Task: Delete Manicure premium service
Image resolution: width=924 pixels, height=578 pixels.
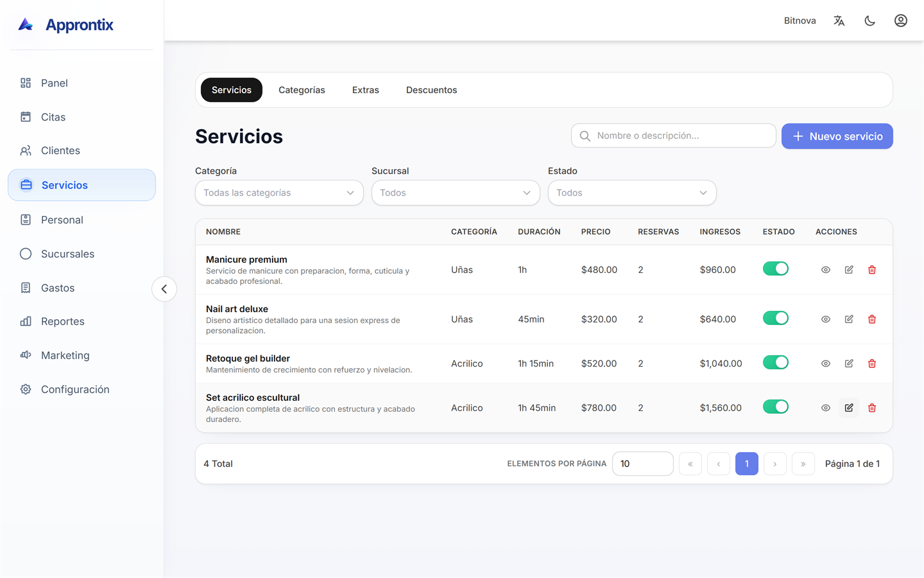Action: pos(872,270)
